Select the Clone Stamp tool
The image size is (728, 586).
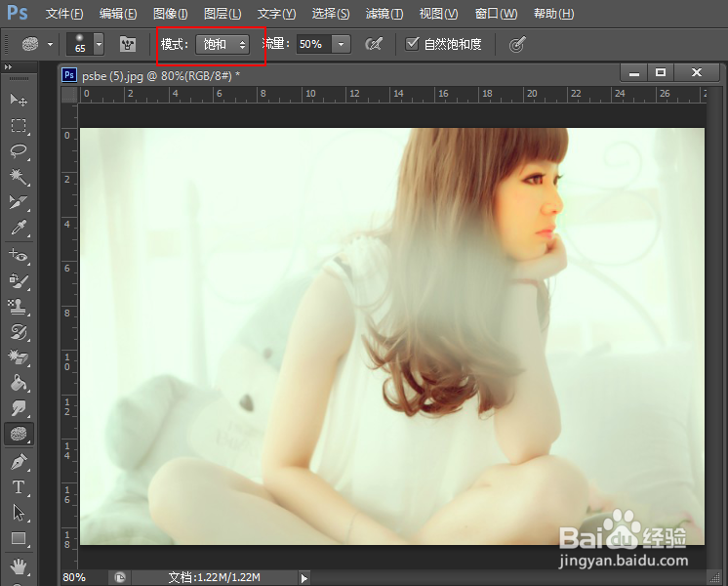19,307
